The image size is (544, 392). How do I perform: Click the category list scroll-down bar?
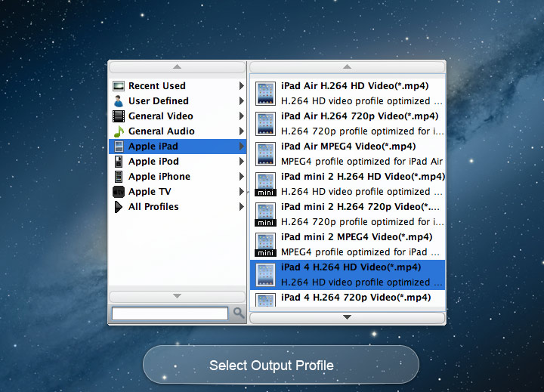[178, 296]
